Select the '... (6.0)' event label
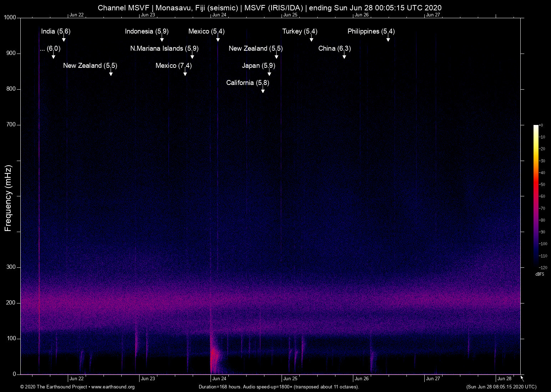 pyautogui.click(x=50, y=49)
